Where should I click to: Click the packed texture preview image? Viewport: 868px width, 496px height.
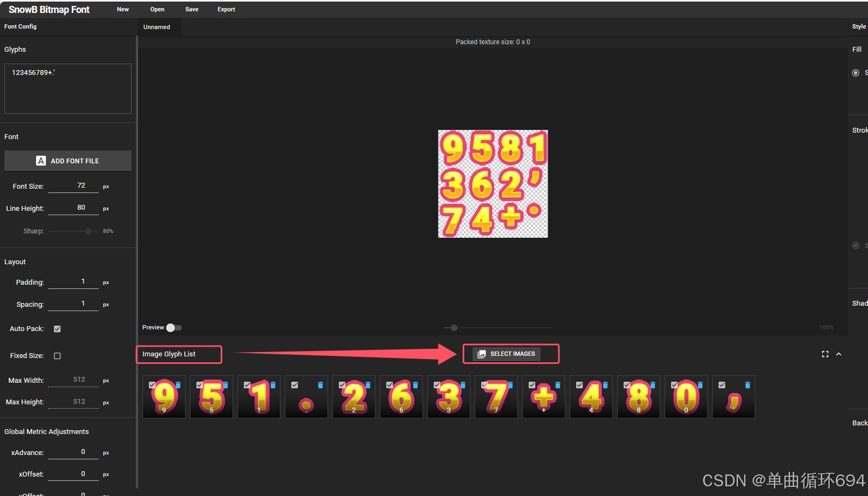point(493,184)
